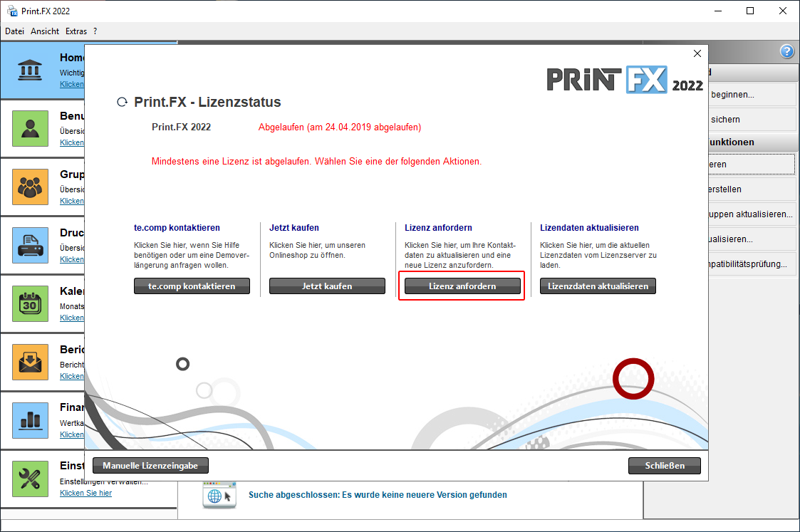Click the 'Mindestens eine Lizenz ist abgelaufen' message

pyautogui.click(x=316, y=161)
